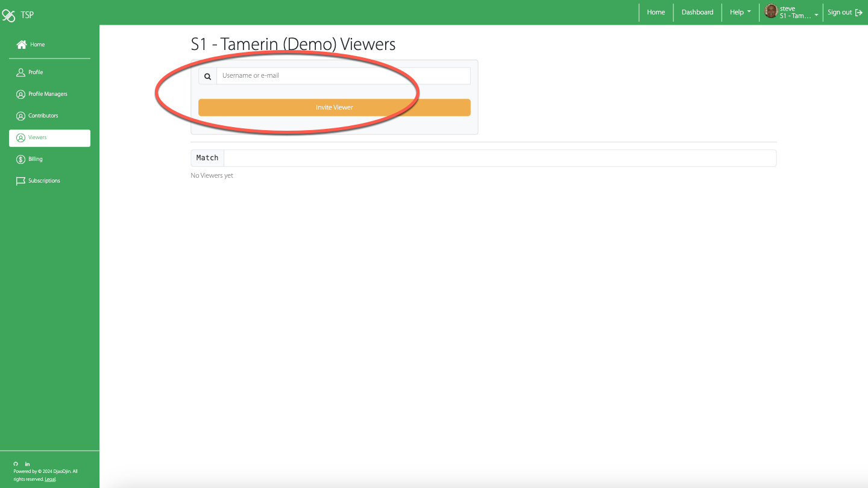Expand the Help dropdown menu
This screenshot has width=868, height=488.
click(x=740, y=12)
